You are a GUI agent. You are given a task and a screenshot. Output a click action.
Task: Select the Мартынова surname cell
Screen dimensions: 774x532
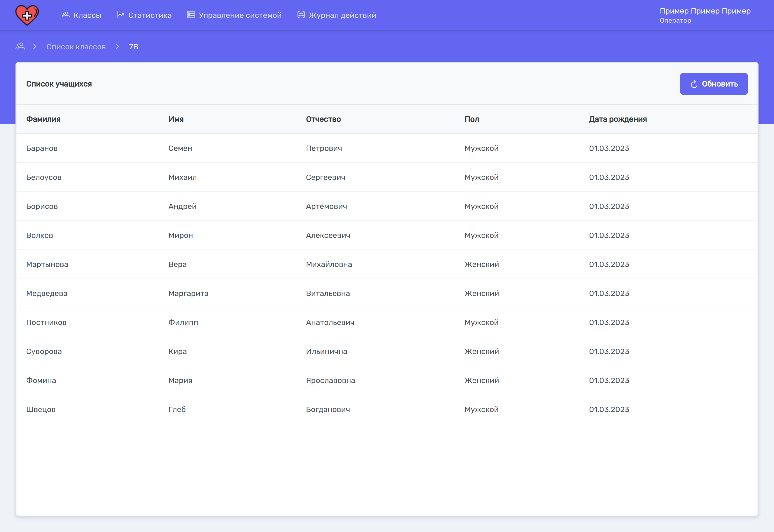click(x=47, y=264)
